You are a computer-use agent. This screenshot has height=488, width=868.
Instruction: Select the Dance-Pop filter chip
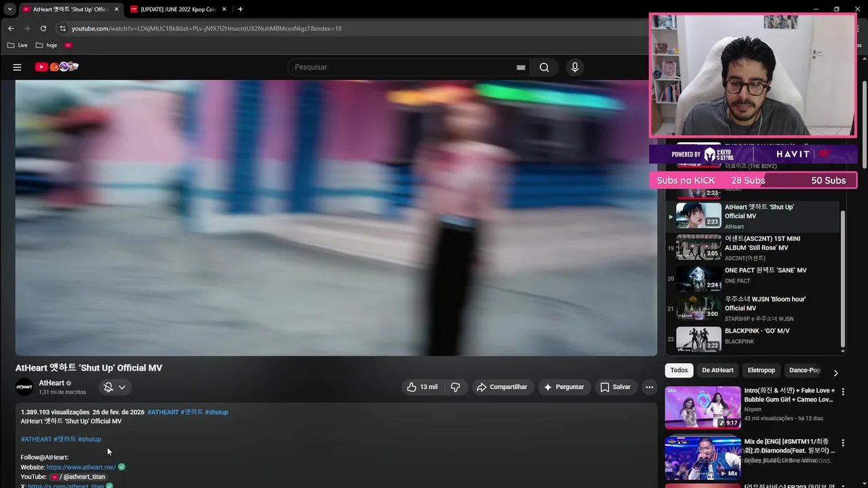point(804,370)
